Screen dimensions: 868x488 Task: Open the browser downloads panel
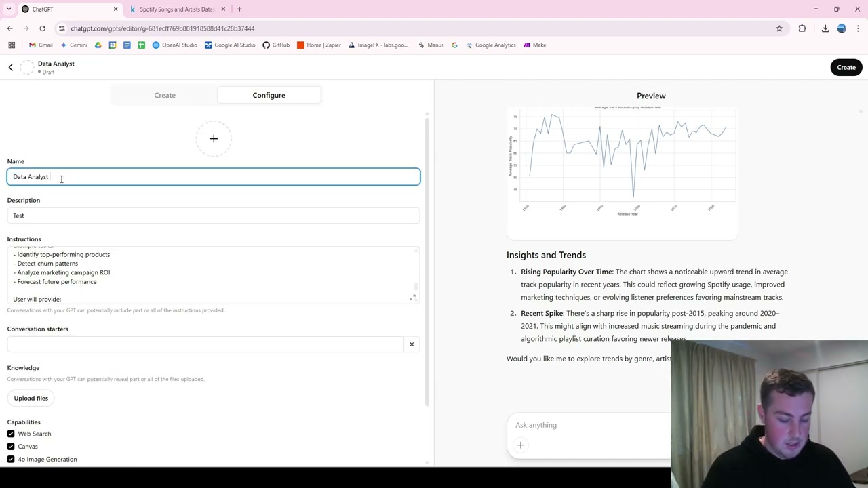[x=825, y=28]
